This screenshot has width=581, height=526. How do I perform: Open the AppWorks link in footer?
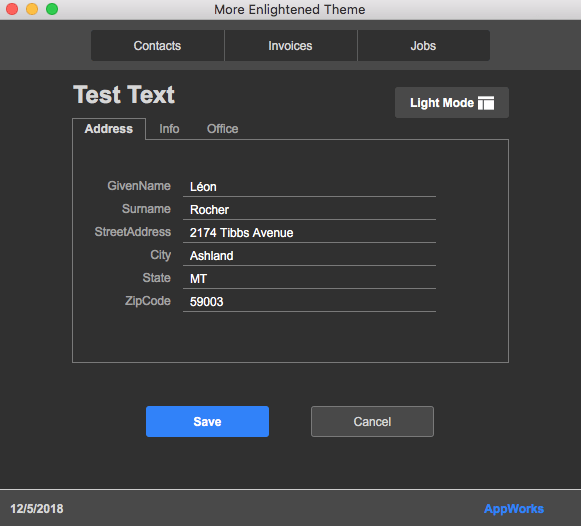click(514, 509)
